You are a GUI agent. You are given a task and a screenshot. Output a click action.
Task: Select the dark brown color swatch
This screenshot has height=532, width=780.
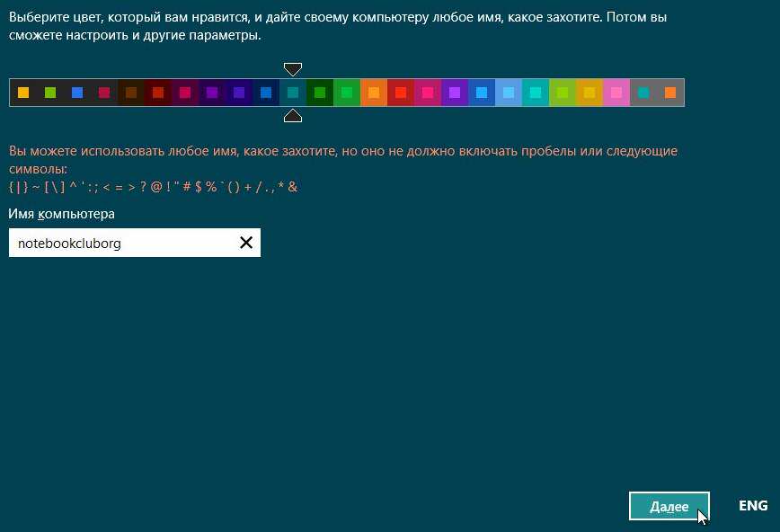tap(131, 93)
